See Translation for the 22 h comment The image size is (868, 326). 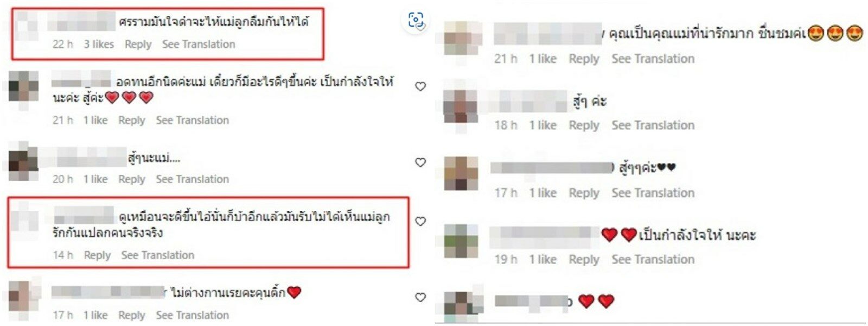pyautogui.click(x=199, y=45)
